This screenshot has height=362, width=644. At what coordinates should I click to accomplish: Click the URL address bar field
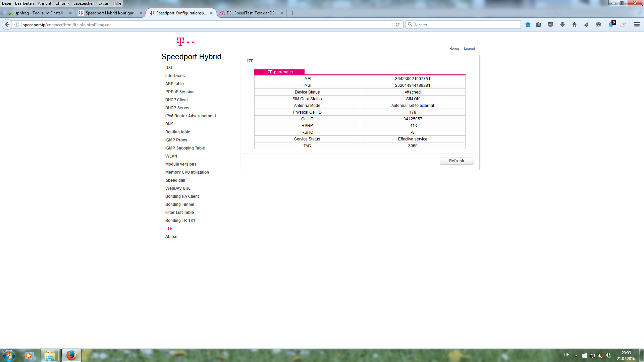tap(206, 24)
